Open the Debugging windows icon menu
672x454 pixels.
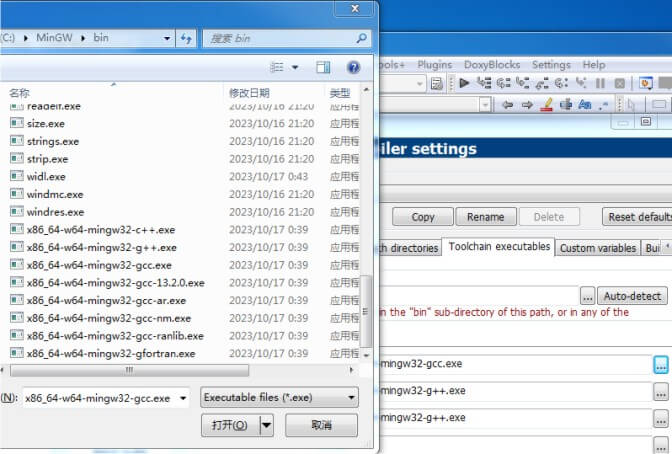[645, 83]
